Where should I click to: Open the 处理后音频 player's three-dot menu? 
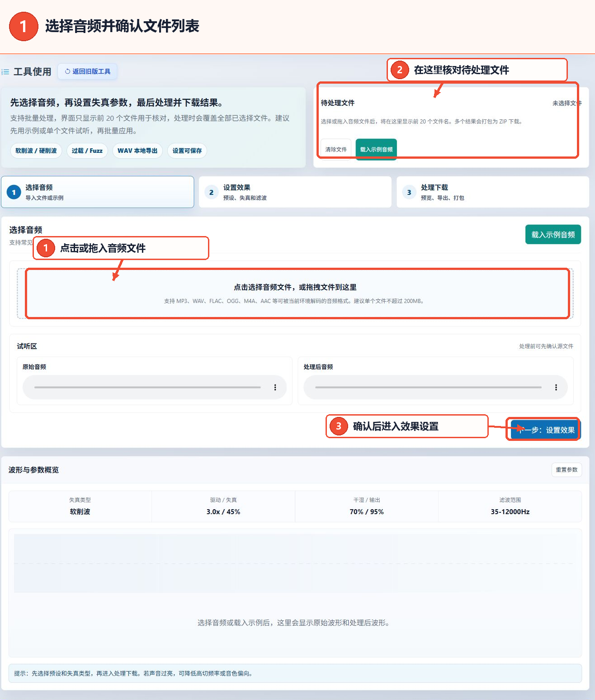(x=556, y=388)
